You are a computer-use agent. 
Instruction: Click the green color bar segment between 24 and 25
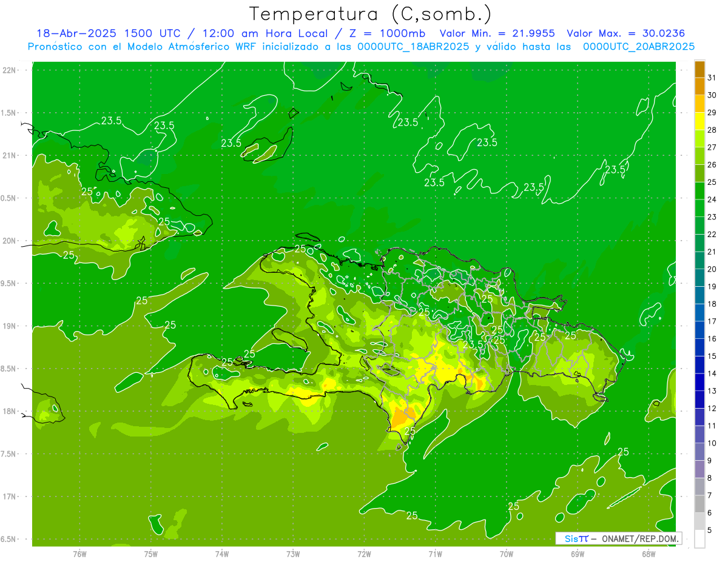click(x=699, y=191)
